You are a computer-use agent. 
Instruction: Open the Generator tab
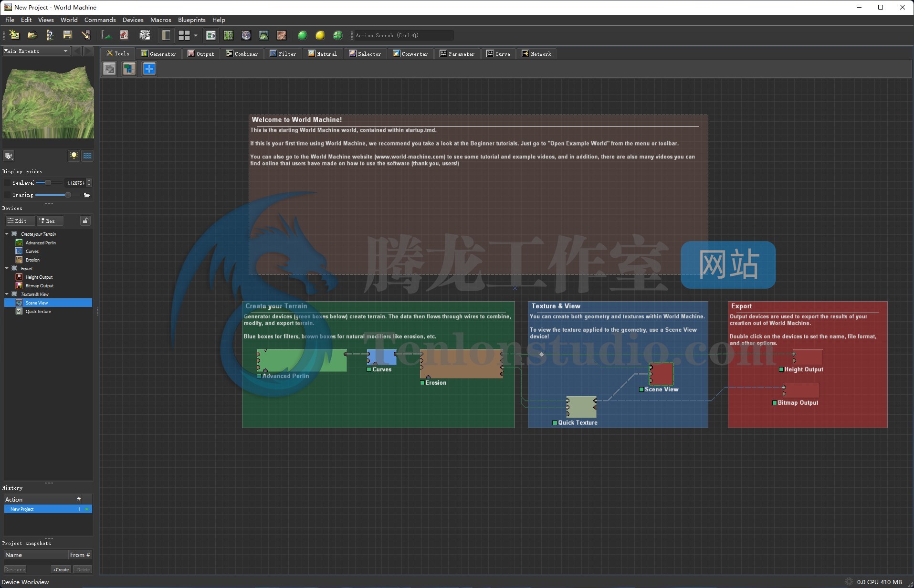pos(158,54)
